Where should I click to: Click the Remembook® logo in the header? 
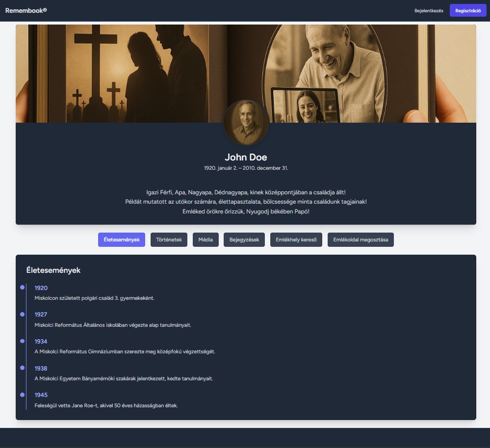[x=26, y=10]
